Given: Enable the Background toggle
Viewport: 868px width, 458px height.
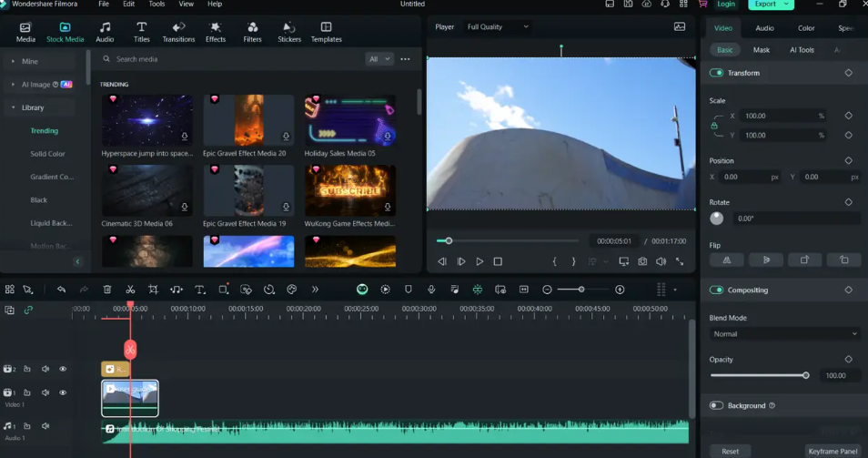Looking at the screenshot, I should (x=717, y=406).
